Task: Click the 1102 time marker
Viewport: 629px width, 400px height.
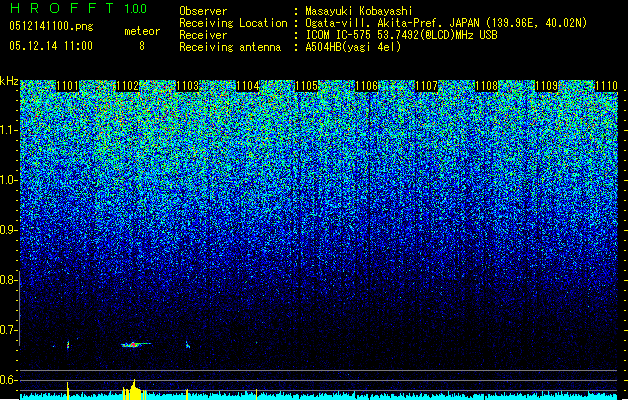Action: click(128, 86)
